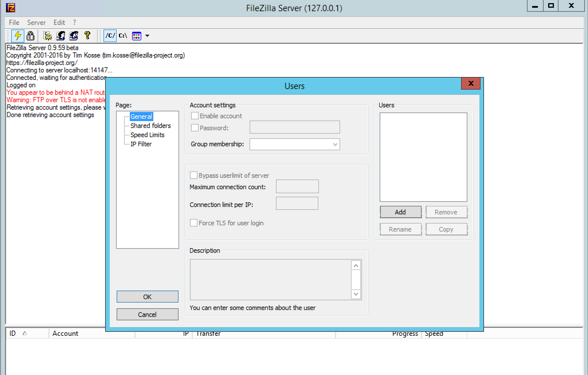The image size is (588, 375).
Task: Click 'FileZilla Server 0.9.59 beta' log line
Action: [42, 48]
